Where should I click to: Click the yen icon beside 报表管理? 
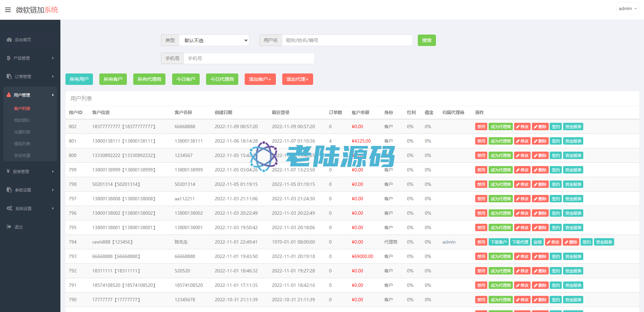click(8, 171)
